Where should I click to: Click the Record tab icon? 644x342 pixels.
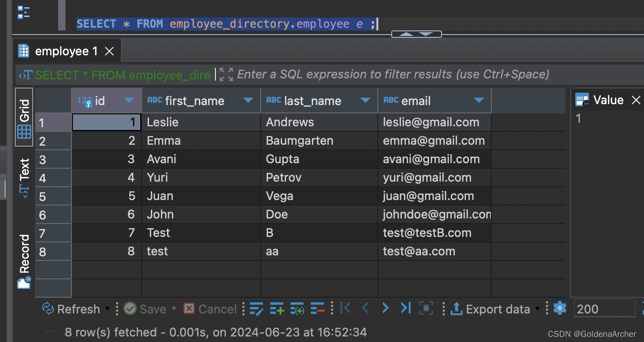click(24, 283)
